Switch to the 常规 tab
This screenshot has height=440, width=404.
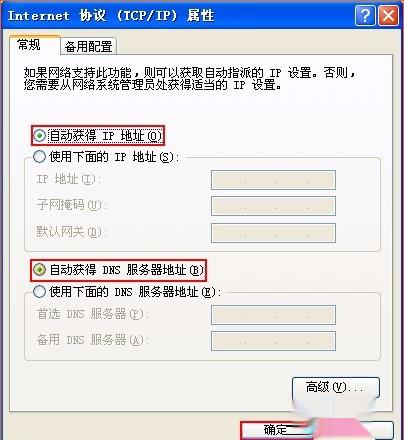(29, 44)
